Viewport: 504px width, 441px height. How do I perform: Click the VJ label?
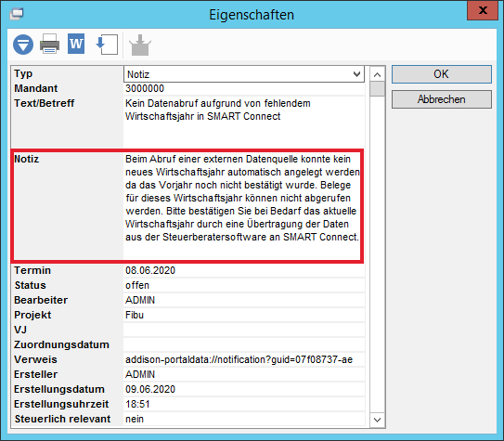[20, 330]
